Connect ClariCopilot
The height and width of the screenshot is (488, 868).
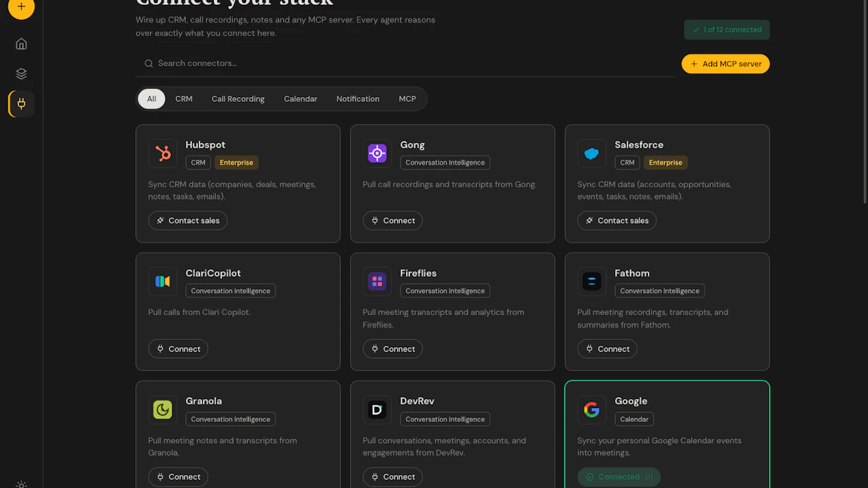pos(178,349)
